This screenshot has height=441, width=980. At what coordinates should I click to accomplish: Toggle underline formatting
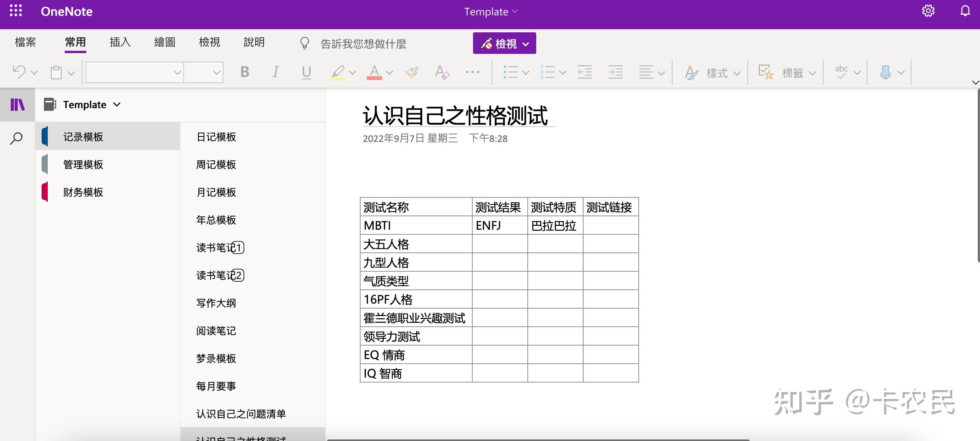[306, 72]
